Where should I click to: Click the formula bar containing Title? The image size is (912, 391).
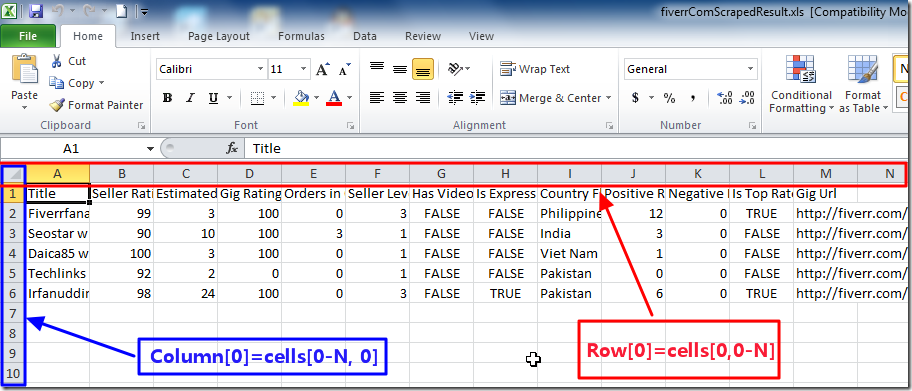pos(576,149)
